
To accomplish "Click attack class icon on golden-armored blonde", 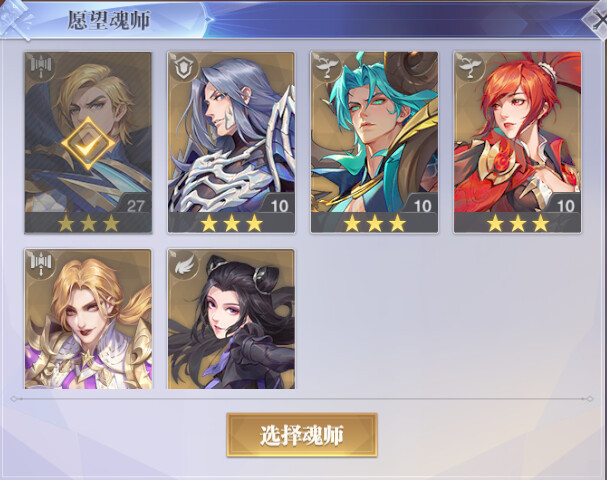I will click(x=40, y=264).
